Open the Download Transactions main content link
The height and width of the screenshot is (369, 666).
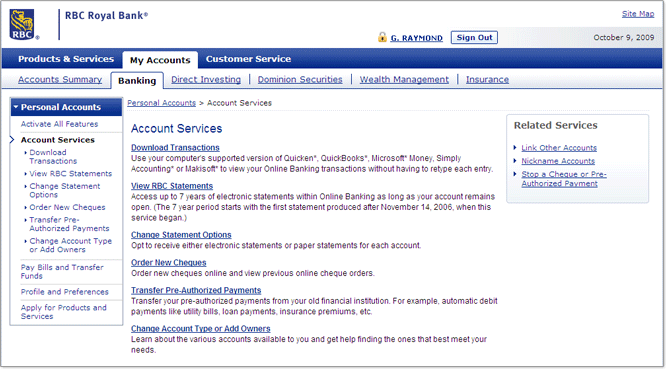pyautogui.click(x=175, y=147)
